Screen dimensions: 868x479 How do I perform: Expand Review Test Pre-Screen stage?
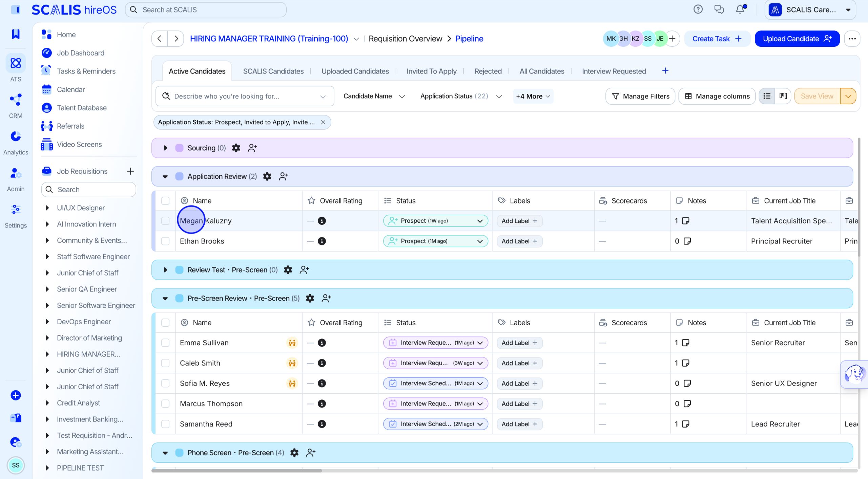[165, 270]
